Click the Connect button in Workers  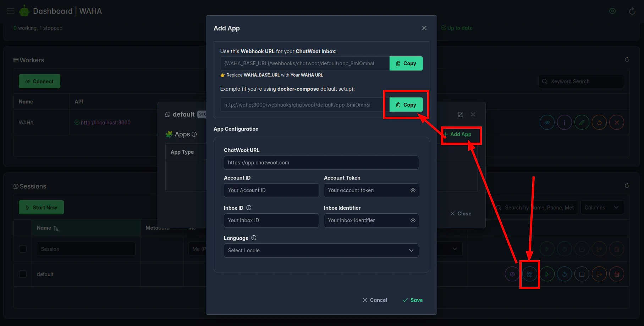point(39,81)
